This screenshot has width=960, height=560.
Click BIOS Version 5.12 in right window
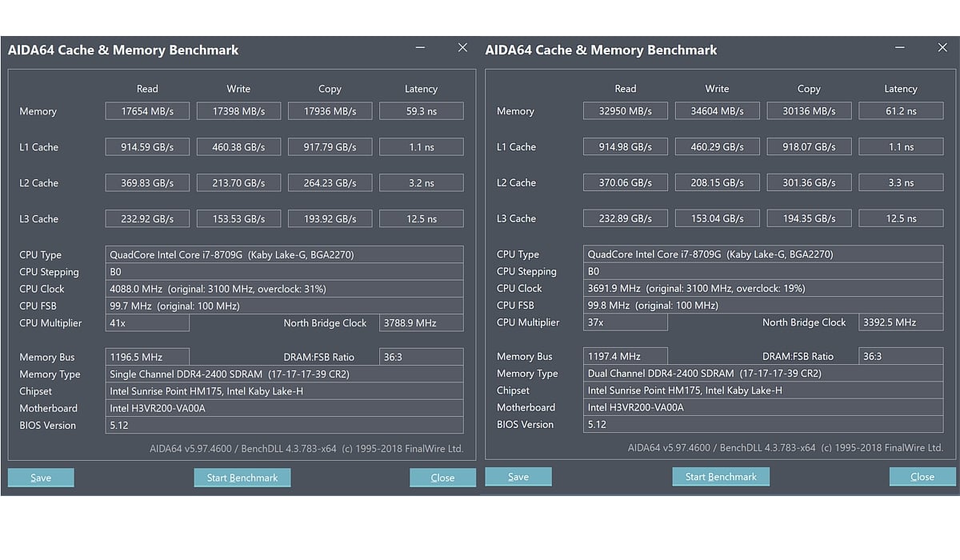pos(763,424)
